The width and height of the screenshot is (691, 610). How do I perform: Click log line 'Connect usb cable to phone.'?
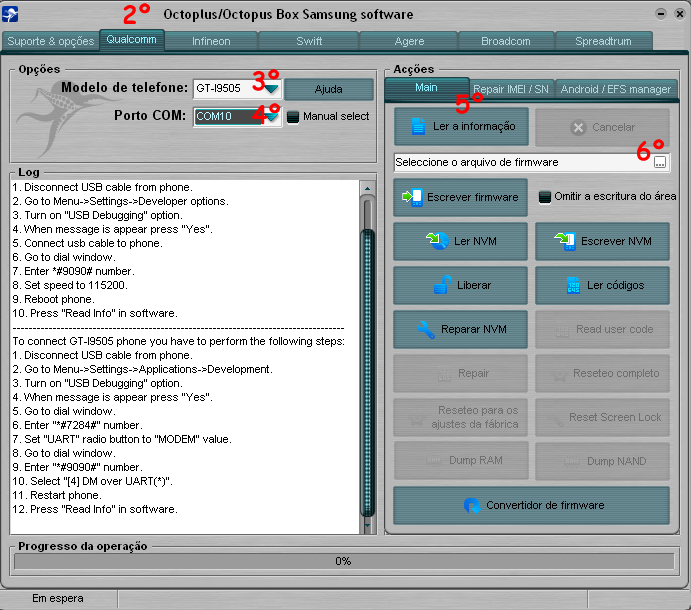(88, 243)
